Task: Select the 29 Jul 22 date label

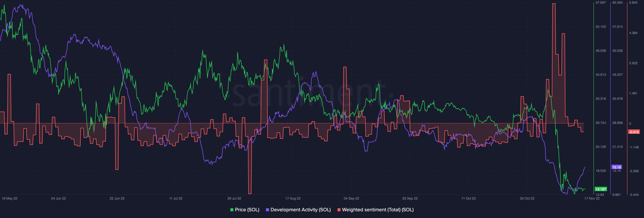Action: pyautogui.click(x=234, y=199)
